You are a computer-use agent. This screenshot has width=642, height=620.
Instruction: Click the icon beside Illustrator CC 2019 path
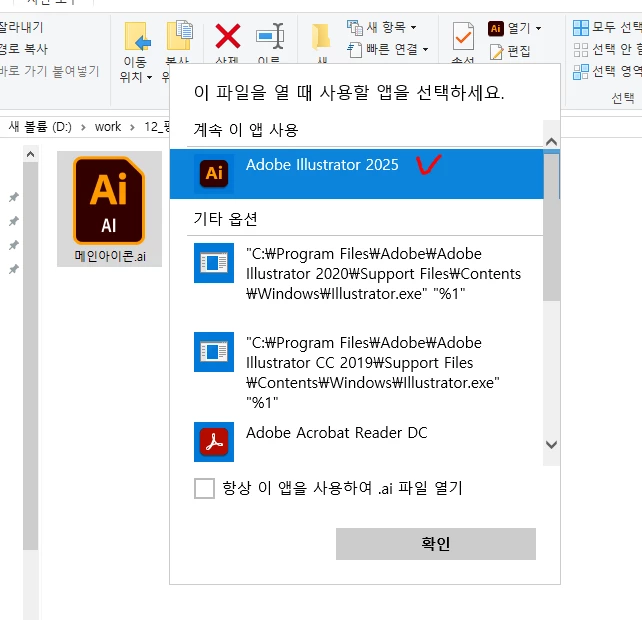214,352
